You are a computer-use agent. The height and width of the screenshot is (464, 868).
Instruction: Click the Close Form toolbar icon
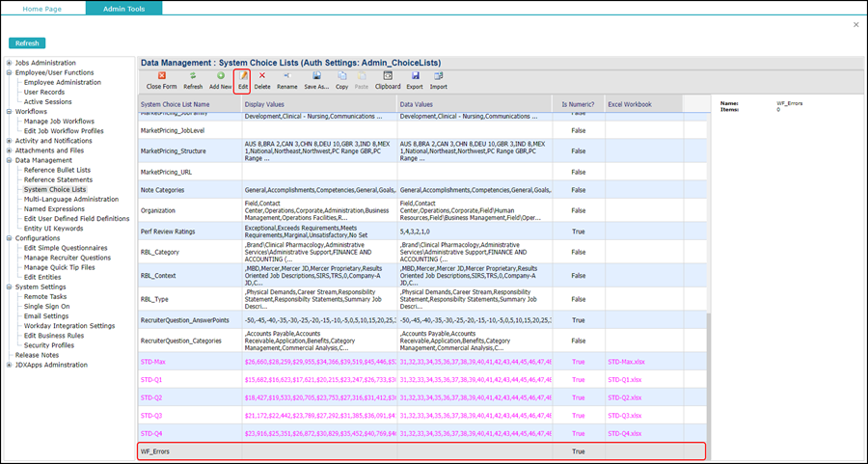(161, 75)
